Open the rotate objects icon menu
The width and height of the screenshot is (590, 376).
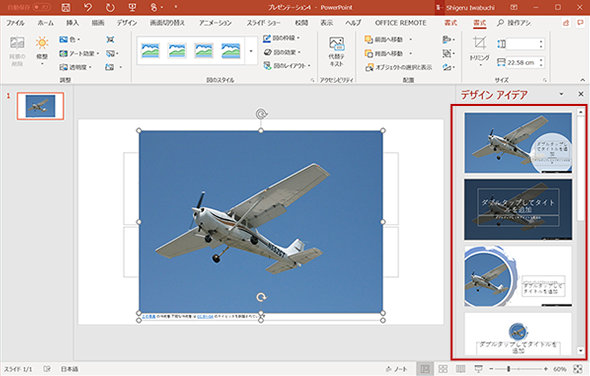(x=449, y=67)
